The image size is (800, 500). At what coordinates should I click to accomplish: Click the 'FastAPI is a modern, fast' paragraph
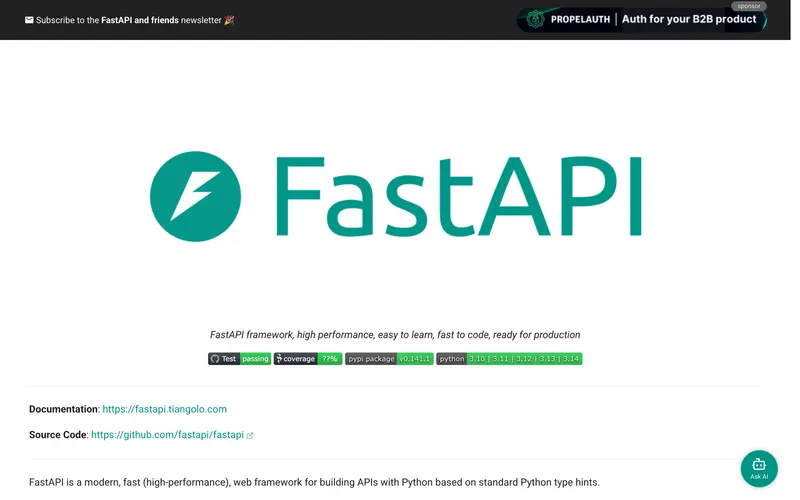pos(314,482)
